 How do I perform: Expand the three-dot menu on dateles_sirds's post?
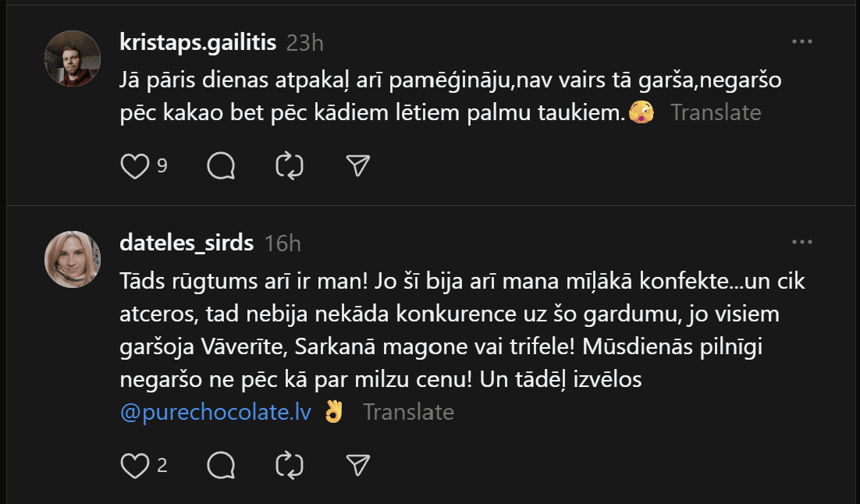[x=802, y=242]
